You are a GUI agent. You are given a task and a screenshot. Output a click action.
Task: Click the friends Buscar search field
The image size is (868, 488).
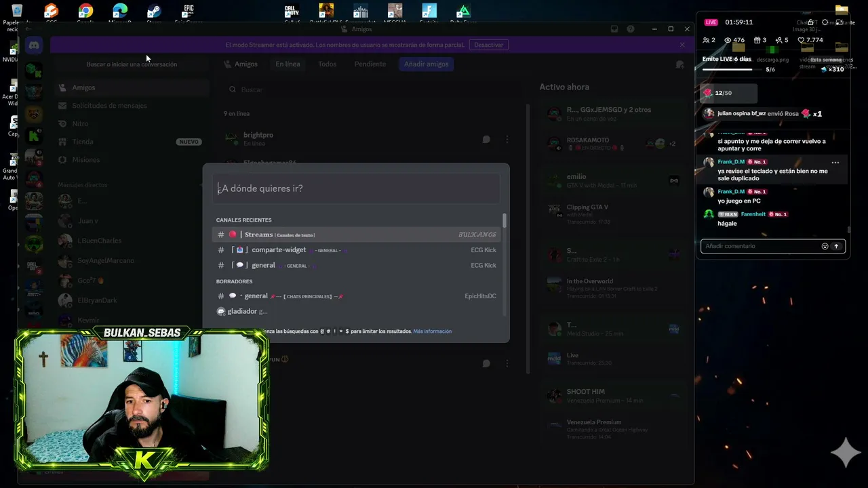[x=373, y=89]
